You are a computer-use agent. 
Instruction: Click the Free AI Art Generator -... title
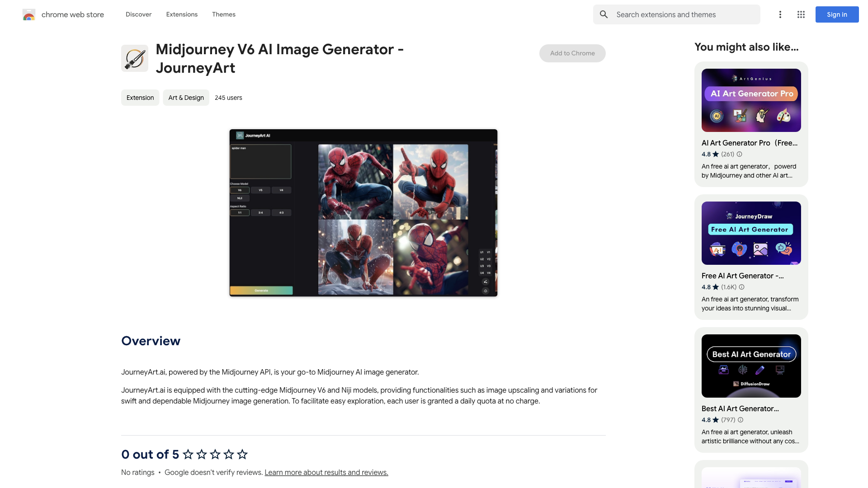click(743, 276)
